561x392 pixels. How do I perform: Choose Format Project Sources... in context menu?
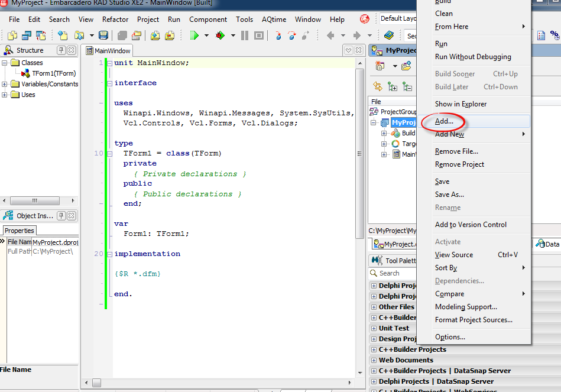pos(474,320)
